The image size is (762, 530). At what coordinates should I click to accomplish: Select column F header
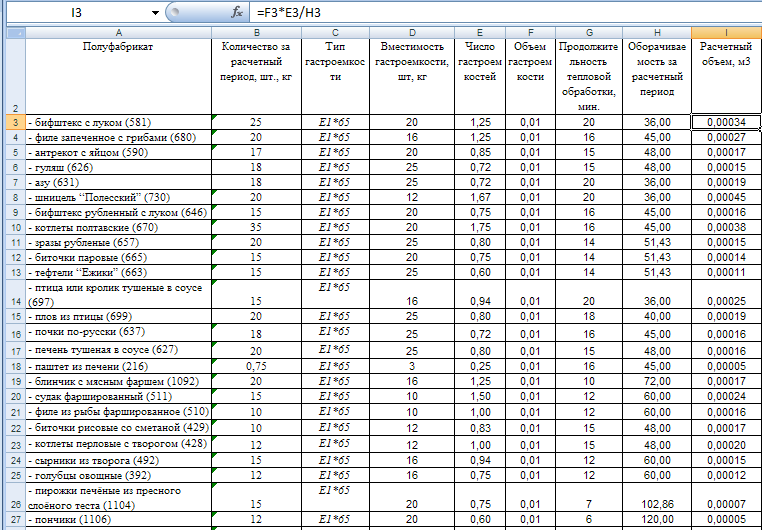pos(530,33)
